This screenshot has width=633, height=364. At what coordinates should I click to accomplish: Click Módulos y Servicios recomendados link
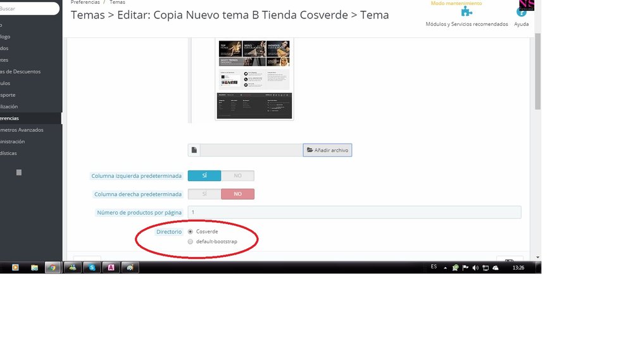coord(467,24)
